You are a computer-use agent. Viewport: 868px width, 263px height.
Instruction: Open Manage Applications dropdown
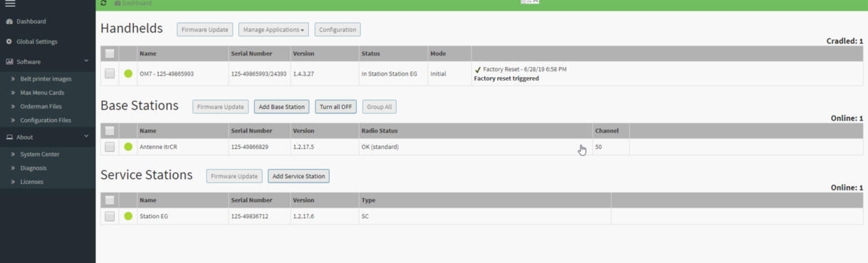click(273, 30)
